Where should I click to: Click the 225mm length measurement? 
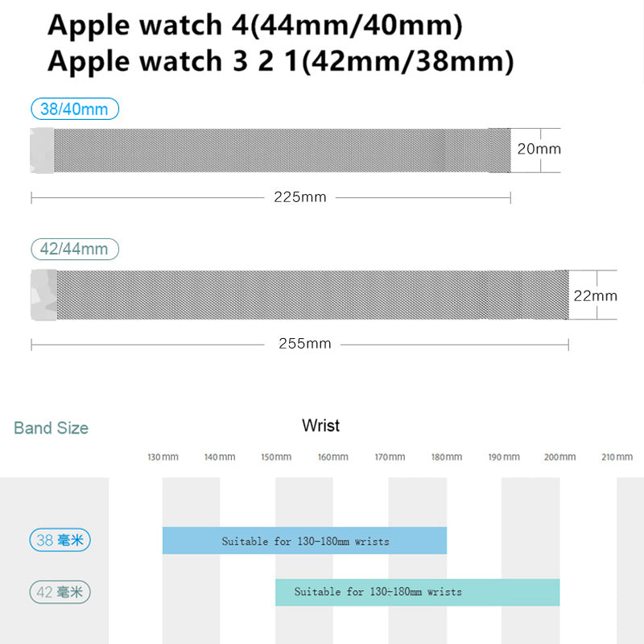pyautogui.click(x=300, y=197)
